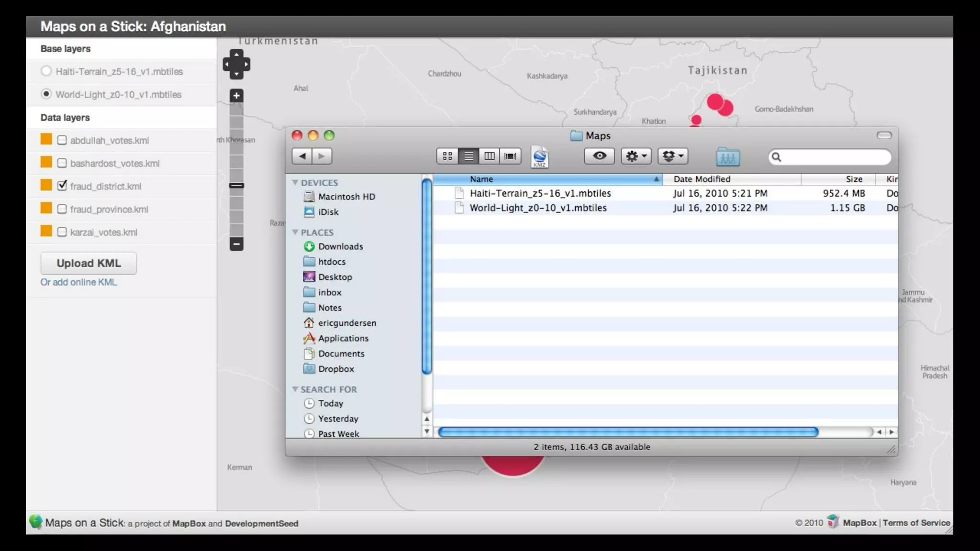Collapse the DEVICES sidebar section
Screen dimensions: 980x551
coord(295,183)
